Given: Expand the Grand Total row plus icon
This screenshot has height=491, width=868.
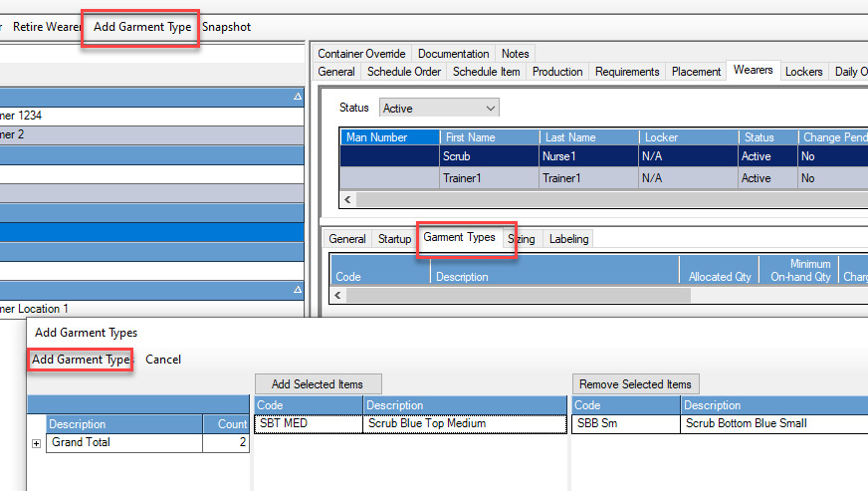Looking at the screenshot, I should click(x=37, y=443).
